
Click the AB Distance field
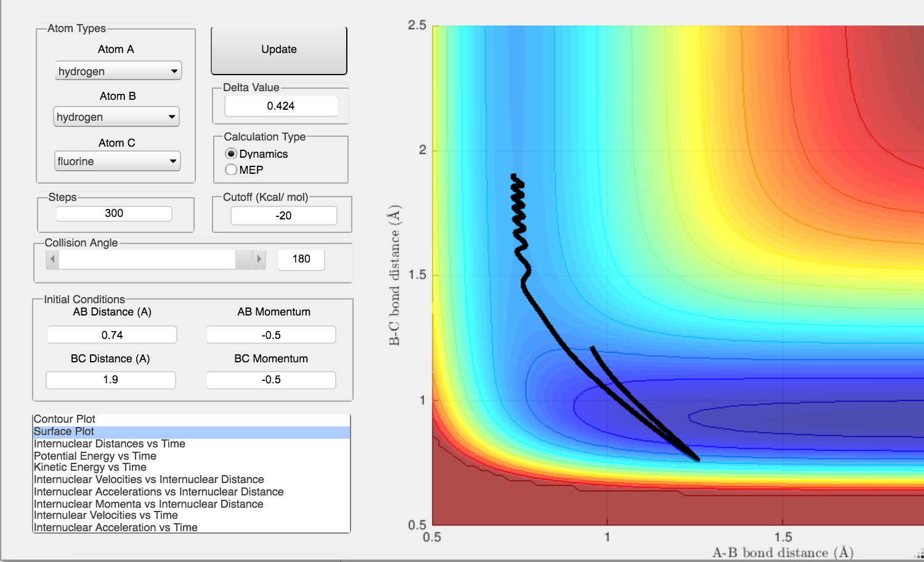[112, 335]
